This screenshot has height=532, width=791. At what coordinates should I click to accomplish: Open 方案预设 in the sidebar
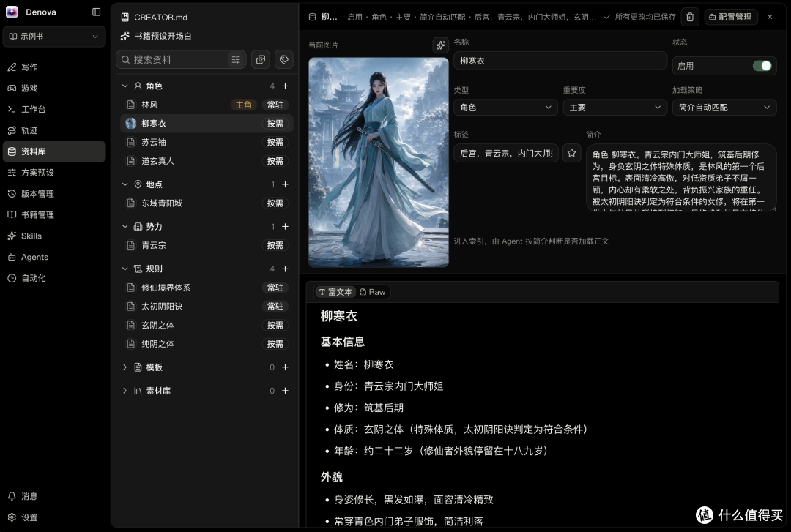tap(54, 173)
